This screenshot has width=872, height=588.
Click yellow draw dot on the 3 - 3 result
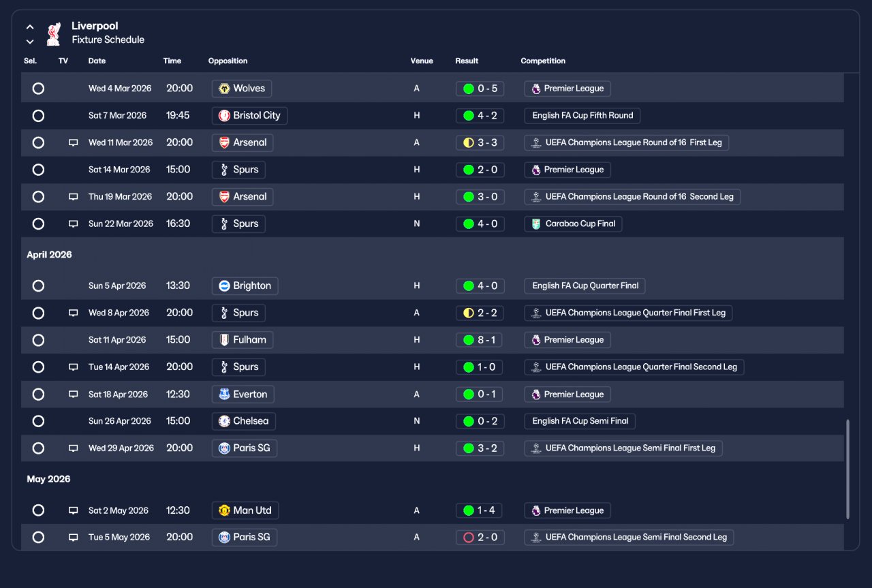[x=469, y=143]
